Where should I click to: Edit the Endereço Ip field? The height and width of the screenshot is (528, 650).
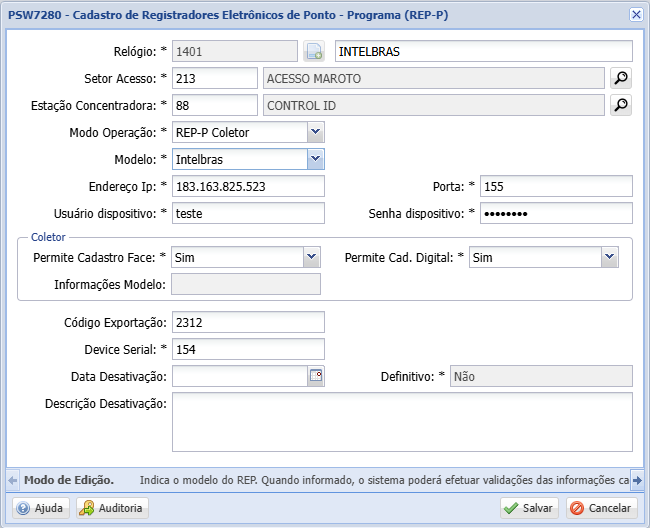pyautogui.click(x=248, y=186)
